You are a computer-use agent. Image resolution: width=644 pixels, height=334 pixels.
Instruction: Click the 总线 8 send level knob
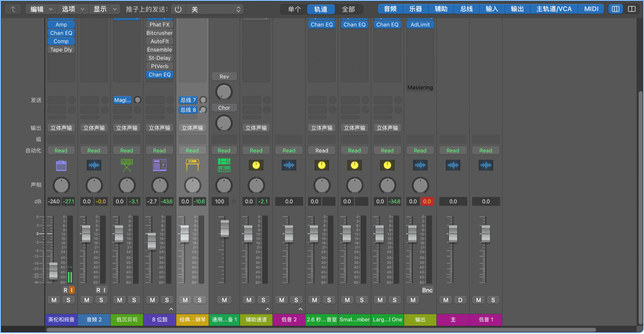pos(203,110)
